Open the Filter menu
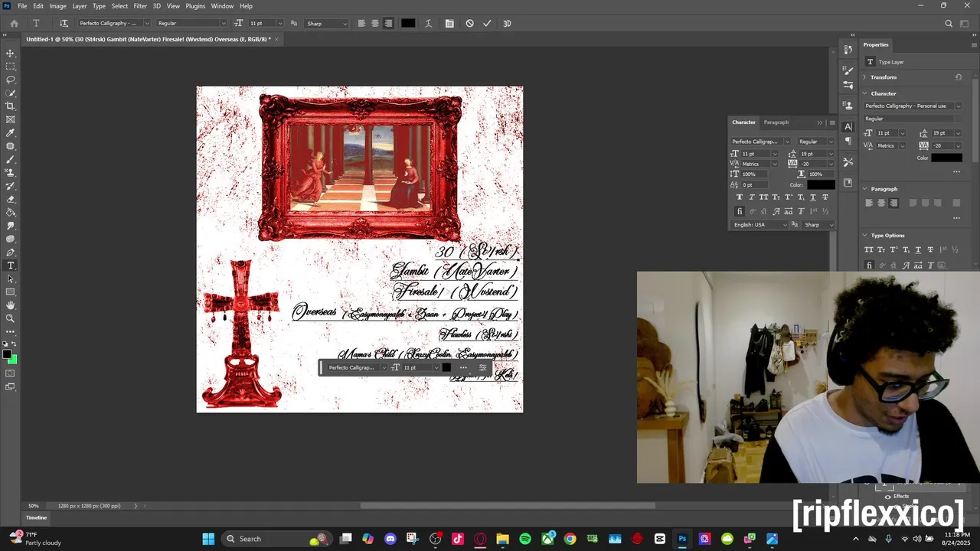Viewport: 980px width, 551px height. 140,6
